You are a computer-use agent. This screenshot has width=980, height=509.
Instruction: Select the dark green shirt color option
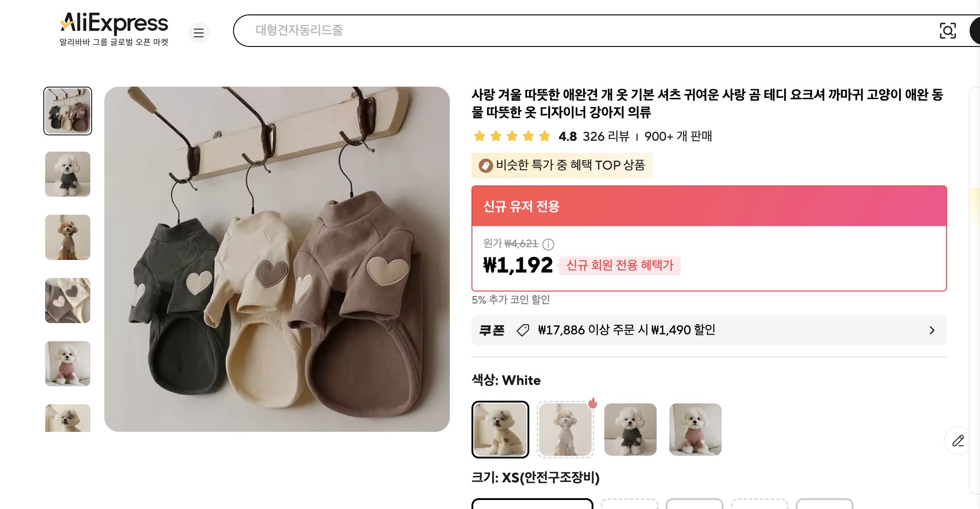point(630,429)
